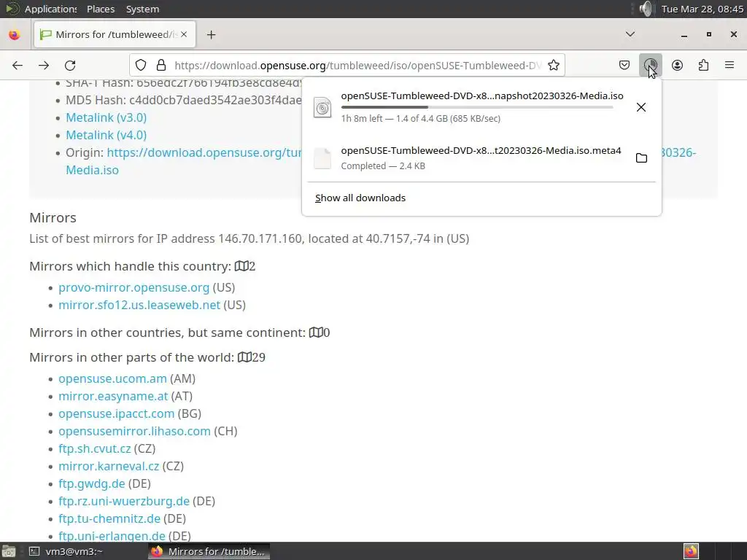Open the System menu
Image resolution: width=747 pixels, height=560 pixels.
pos(142,9)
